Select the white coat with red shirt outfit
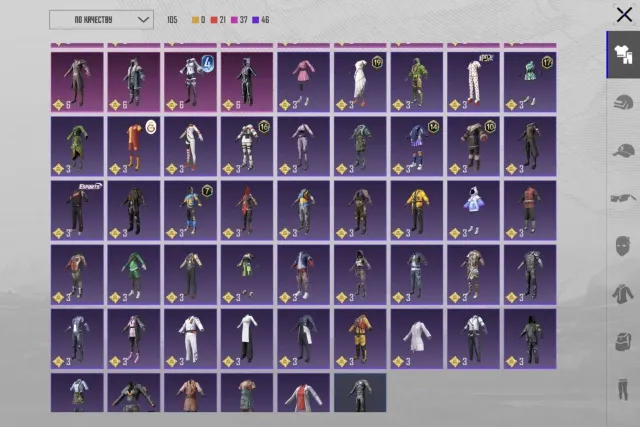This screenshot has height=427, width=640. [x=303, y=392]
